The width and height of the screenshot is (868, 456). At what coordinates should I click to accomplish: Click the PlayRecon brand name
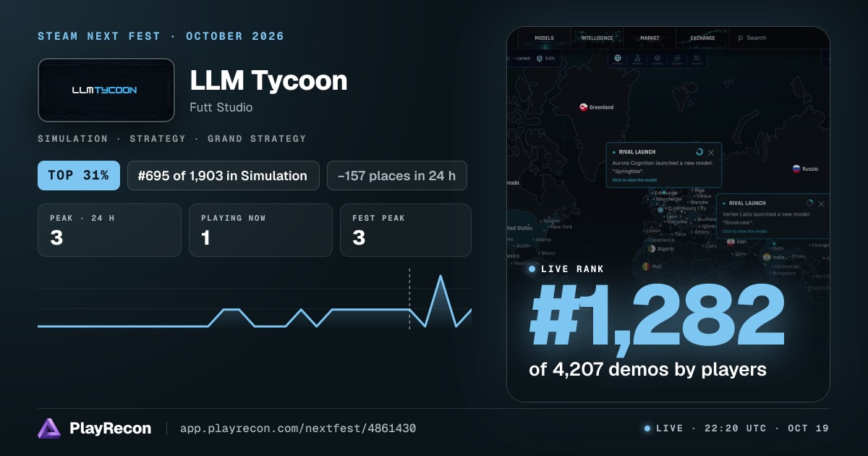111,428
